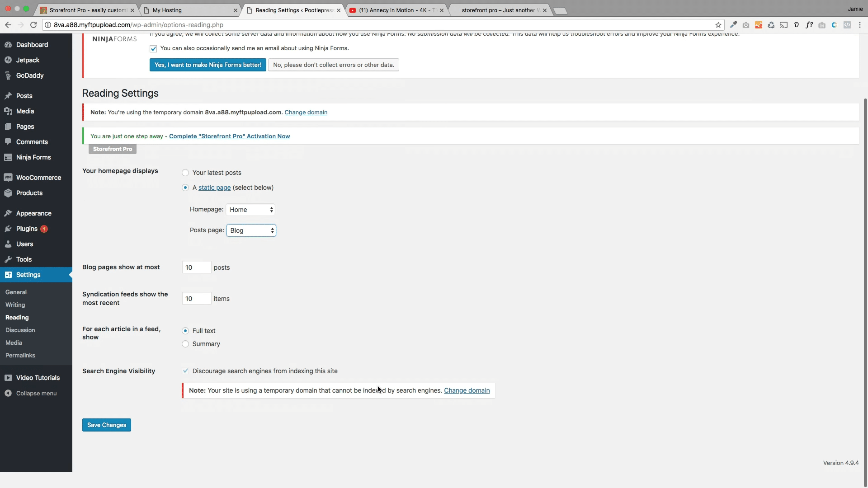Open the Discussion settings submenu item
This screenshot has height=488, width=868.
click(x=20, y=330)
